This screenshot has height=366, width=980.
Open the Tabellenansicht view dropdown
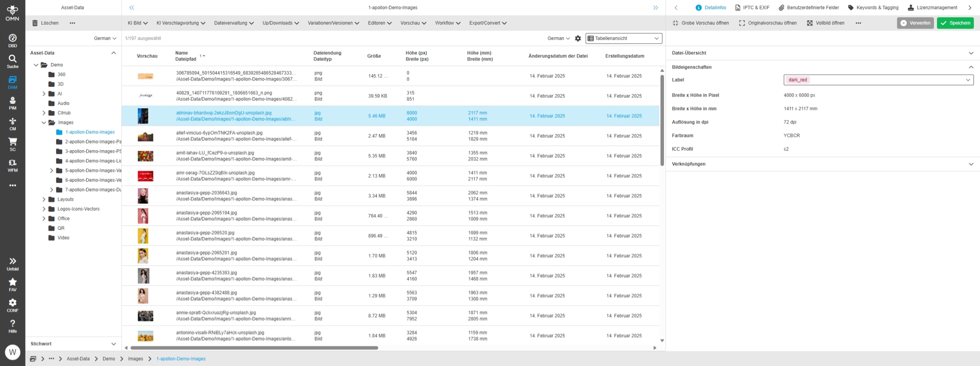[x=624, y=38]
